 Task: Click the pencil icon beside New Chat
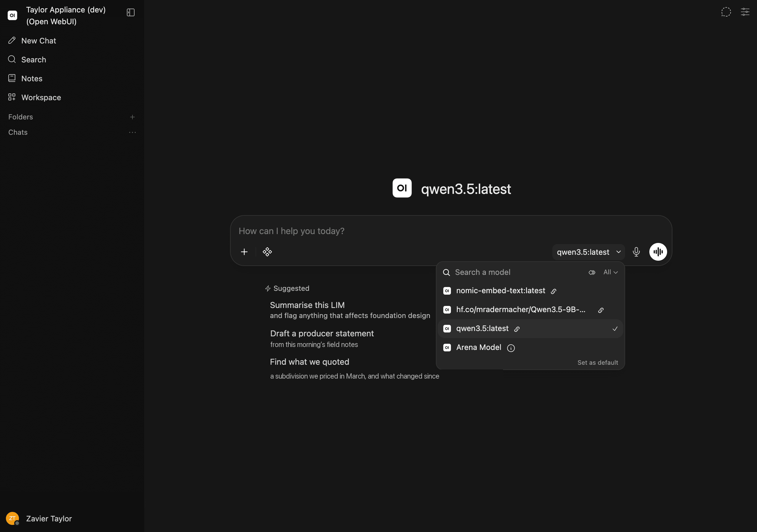click(12, 40)
